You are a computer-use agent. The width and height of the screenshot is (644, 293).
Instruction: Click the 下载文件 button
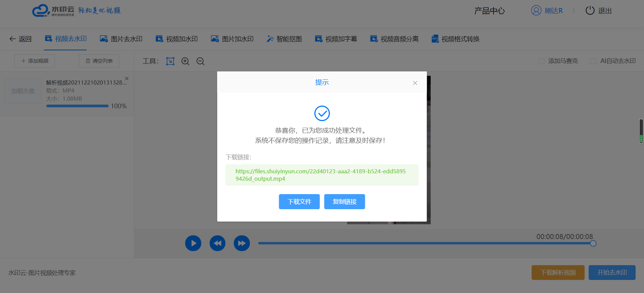click(299, 201)
